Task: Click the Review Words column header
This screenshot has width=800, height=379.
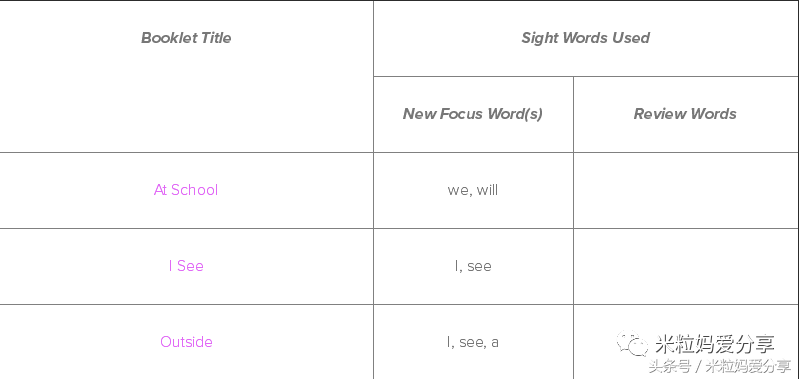Action: pyautogui.click(x=685, y=114)
